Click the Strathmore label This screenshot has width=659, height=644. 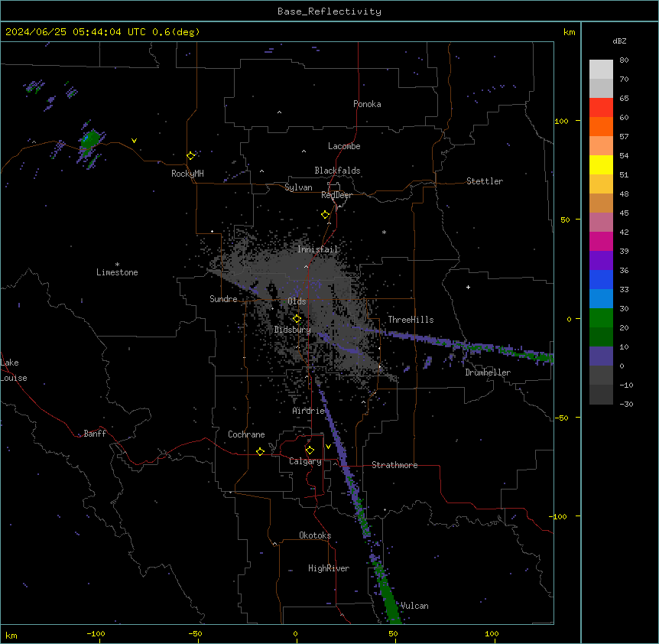[394, 465]
